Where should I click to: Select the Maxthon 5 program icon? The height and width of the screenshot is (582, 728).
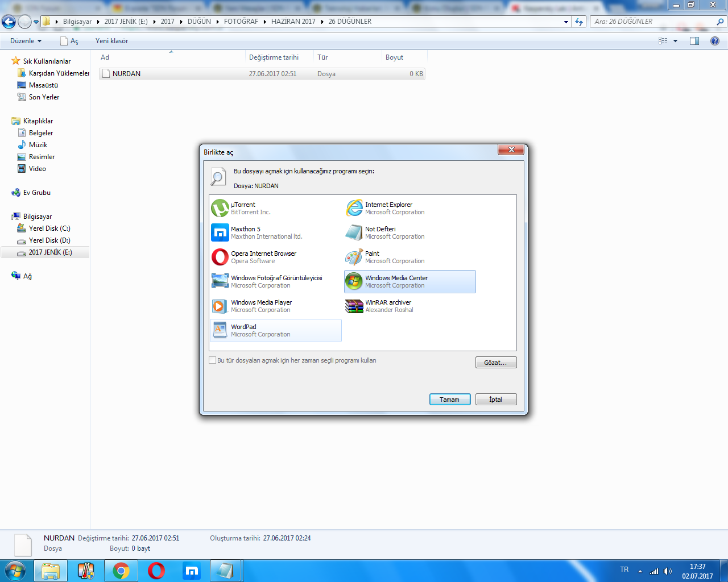[220, 232]
